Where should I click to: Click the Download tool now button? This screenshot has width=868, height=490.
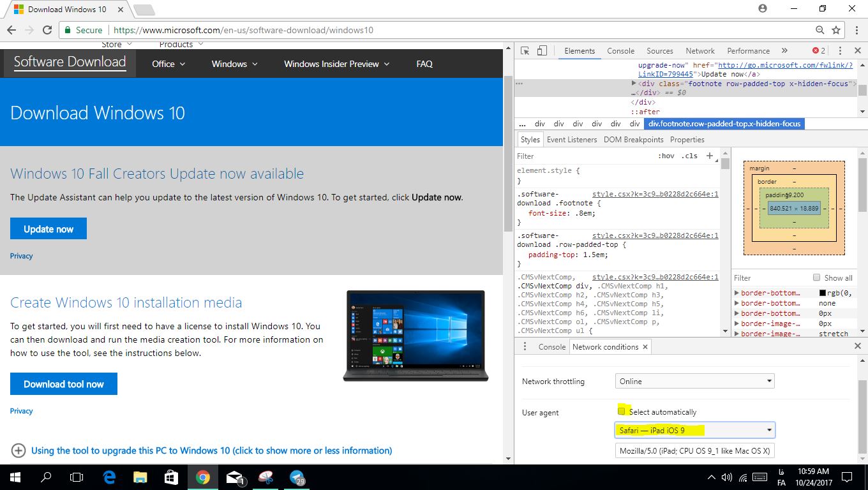click(x=64, y=384)
